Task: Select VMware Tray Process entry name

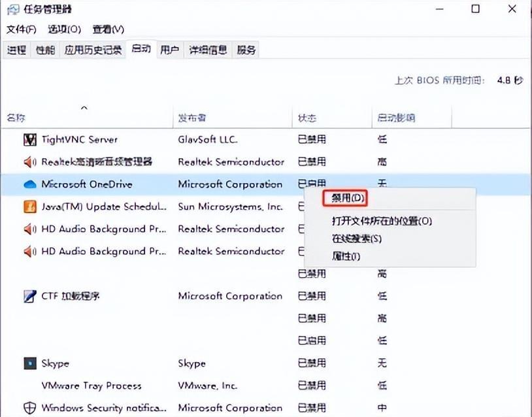Action: click(x=91, y=386)
